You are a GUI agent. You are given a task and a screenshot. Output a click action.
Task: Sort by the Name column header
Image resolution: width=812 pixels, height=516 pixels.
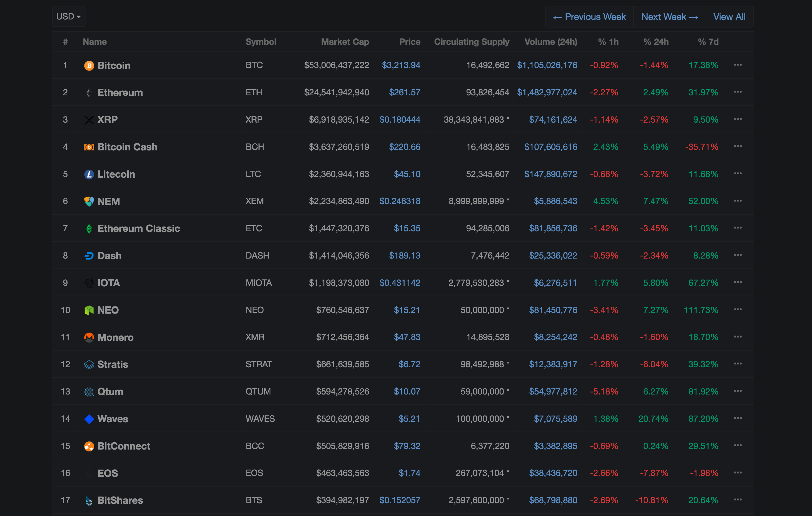point(95,42)
